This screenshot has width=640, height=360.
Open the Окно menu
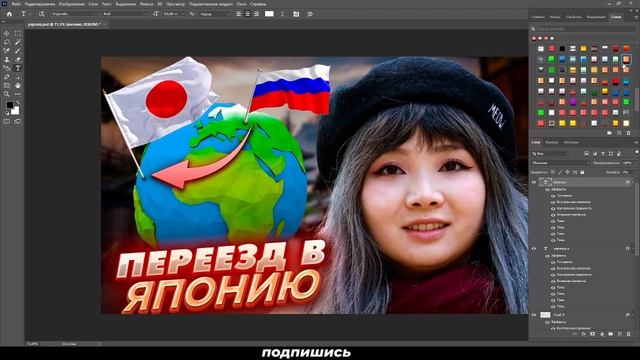[241, 4]
